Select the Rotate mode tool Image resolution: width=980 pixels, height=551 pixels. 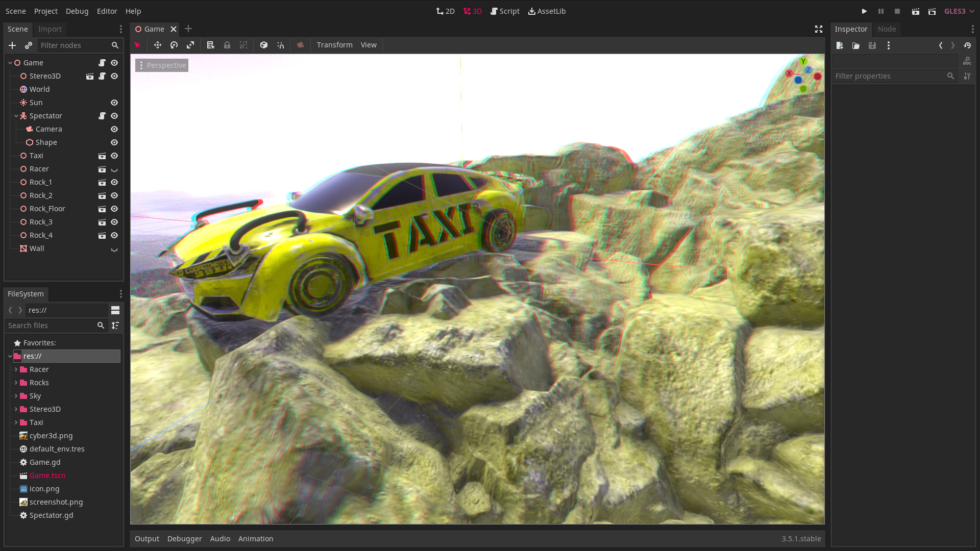(174, 45)
